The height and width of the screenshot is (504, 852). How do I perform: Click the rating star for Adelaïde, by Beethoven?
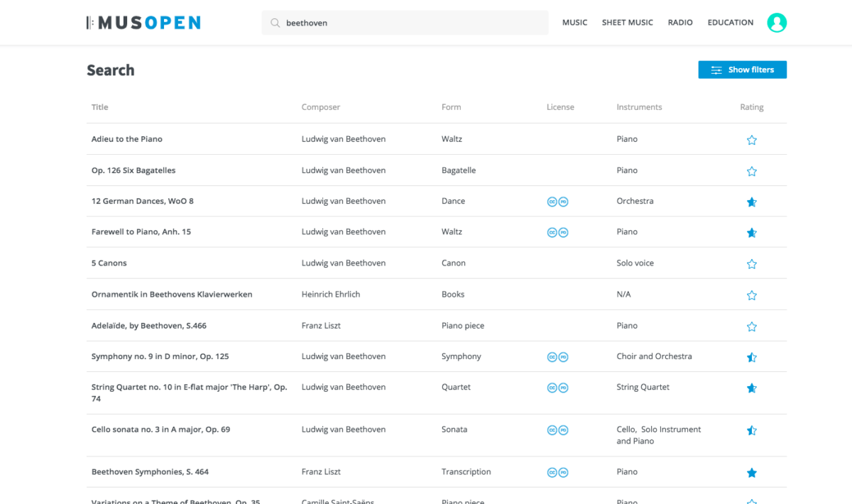752,327
